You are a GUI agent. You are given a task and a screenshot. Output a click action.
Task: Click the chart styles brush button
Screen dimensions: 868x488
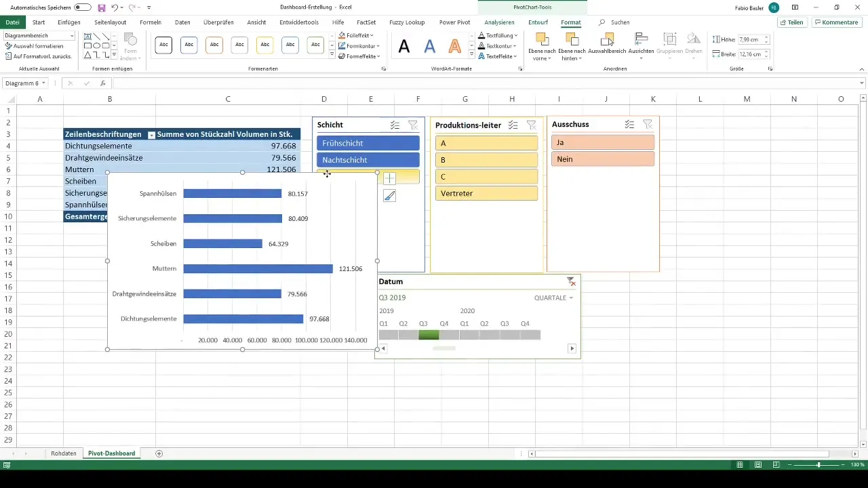pyautogui.click(x=389, y=196)
